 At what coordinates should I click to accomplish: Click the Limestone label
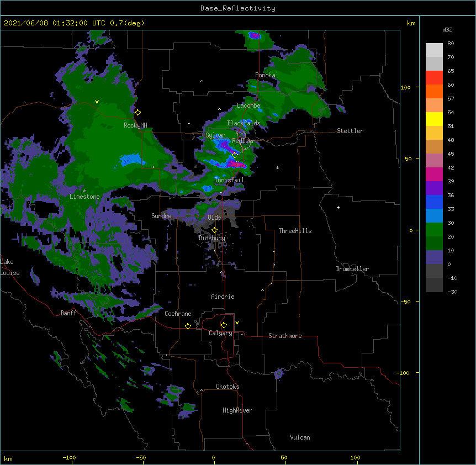tap(84, 197)
